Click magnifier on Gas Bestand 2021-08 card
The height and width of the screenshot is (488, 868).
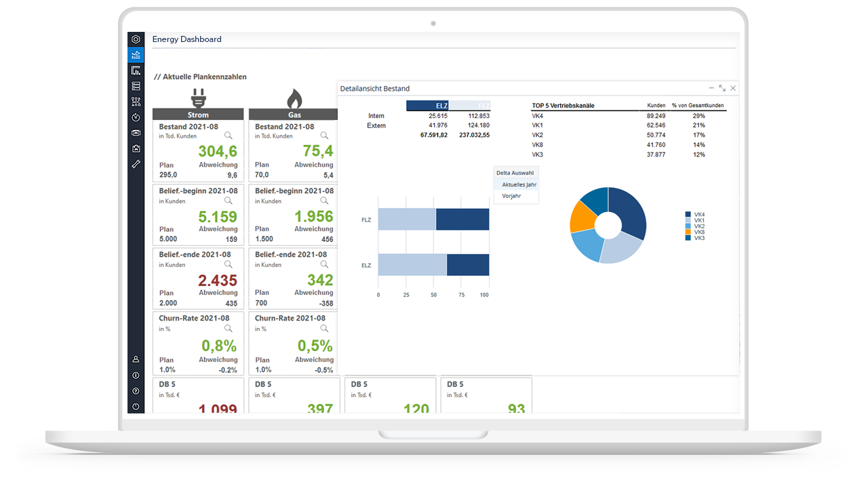pyautogui.click(x=324, y=136)
